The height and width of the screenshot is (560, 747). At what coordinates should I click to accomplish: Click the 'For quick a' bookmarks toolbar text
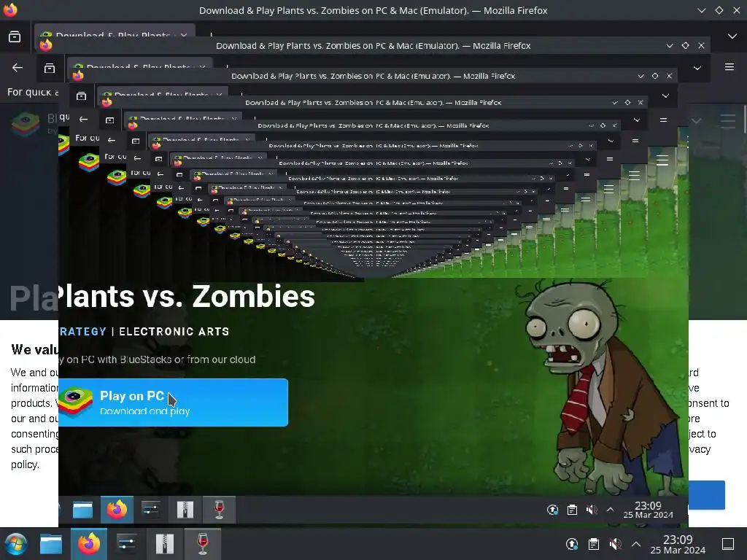pos(33,92)
